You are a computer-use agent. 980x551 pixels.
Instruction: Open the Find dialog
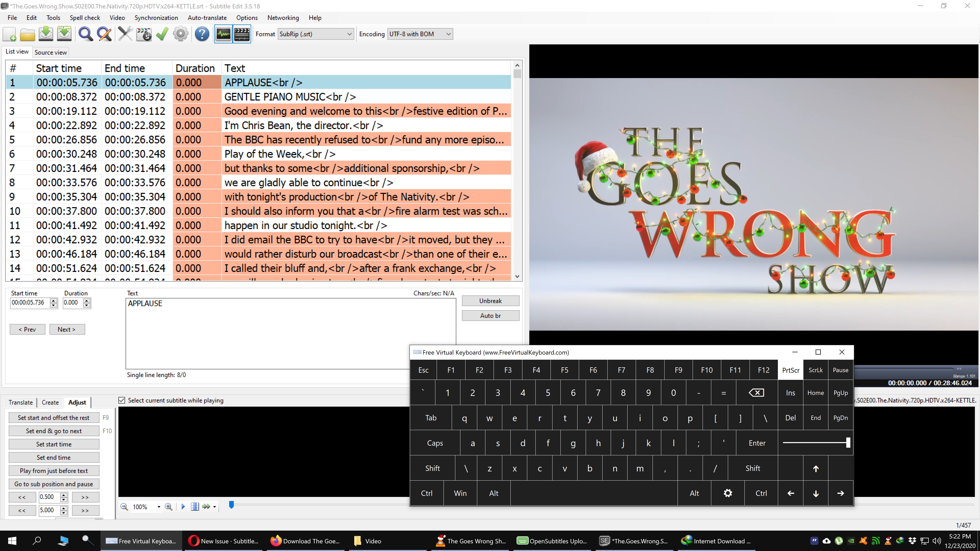click(x=85, y=34)
